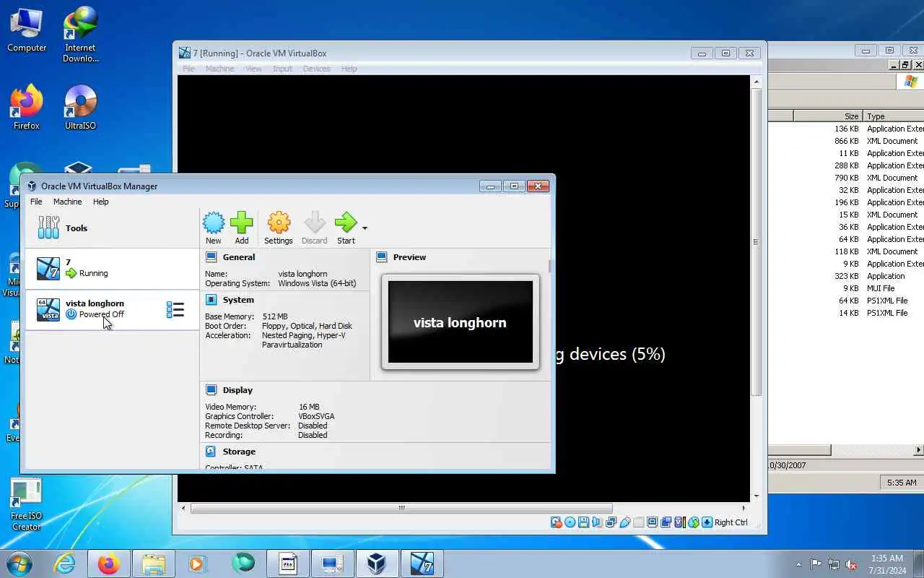924x578 pixels.
Task: Start the selected VM with green arrow
Action: (346, 223)
